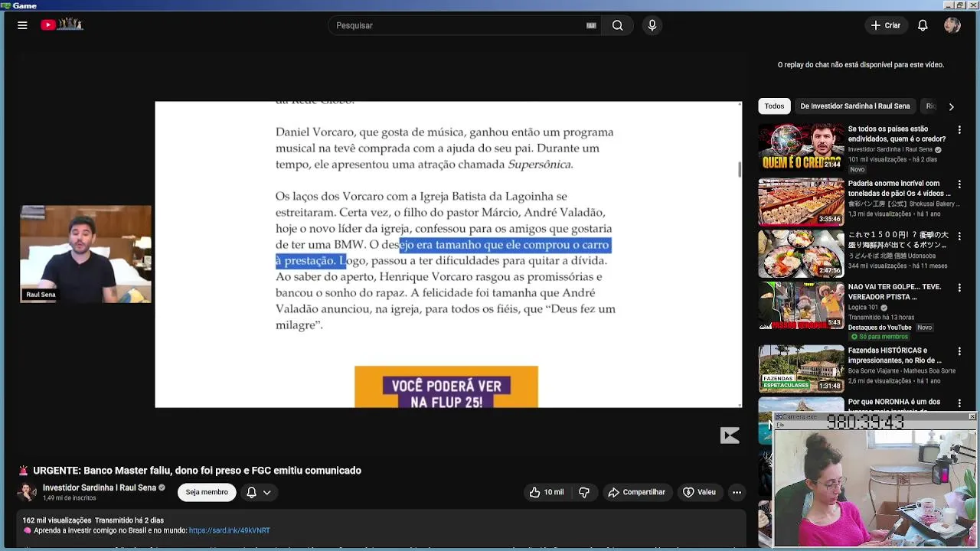Image resolution: width=980 pixels, height=551 pixels.
Task: Open the on-screen keyboard in search box
Action: coord(591,25)
